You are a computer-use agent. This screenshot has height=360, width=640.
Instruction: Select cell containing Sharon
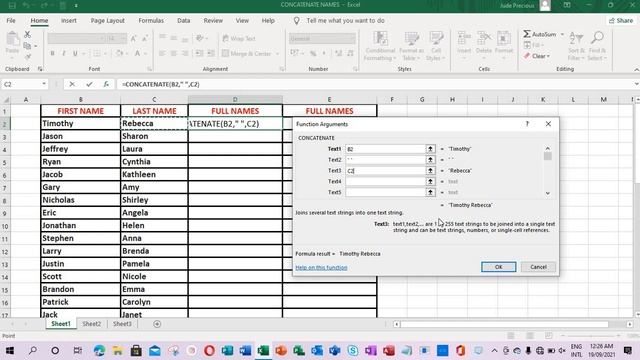coord(154,136)
